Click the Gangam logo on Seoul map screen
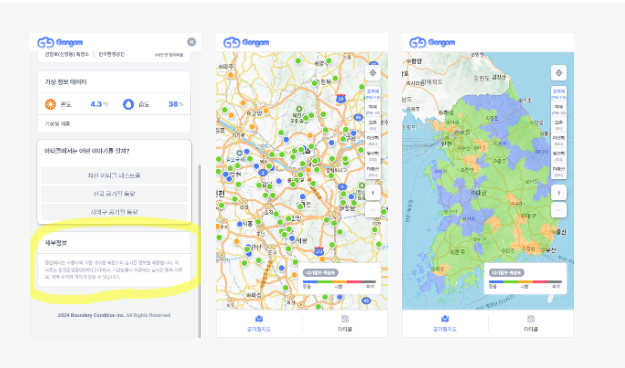The image size is (625, 368). pos(246,42)
